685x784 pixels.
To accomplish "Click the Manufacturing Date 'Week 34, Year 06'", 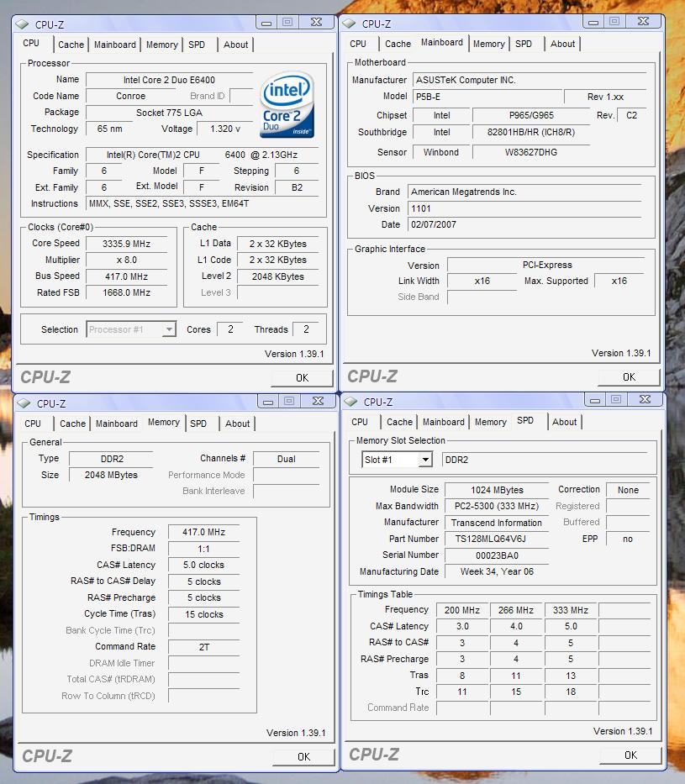I will pyautogui.click(x=497, y=571).
